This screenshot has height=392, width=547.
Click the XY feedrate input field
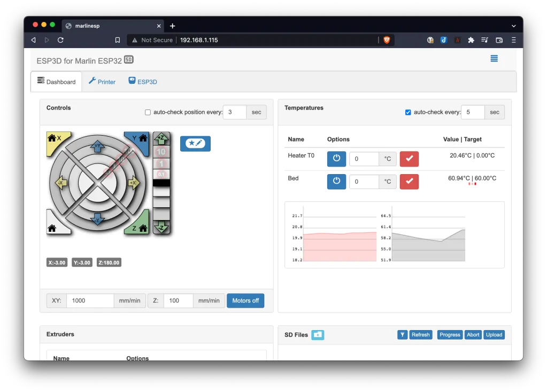90,301
